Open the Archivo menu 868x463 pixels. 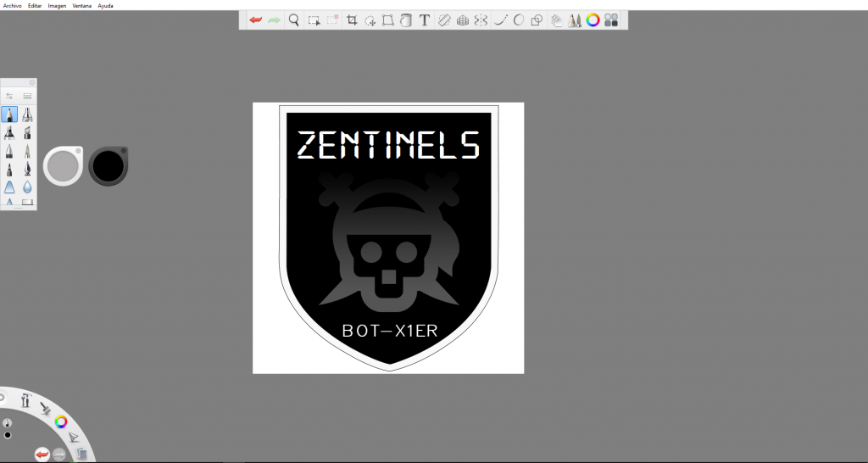12,5
